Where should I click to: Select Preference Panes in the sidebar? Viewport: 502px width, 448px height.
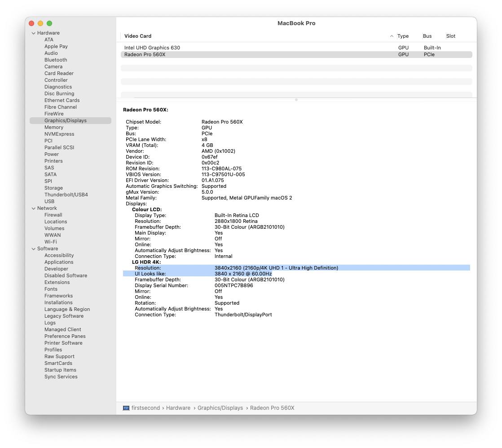coord(65,336)
